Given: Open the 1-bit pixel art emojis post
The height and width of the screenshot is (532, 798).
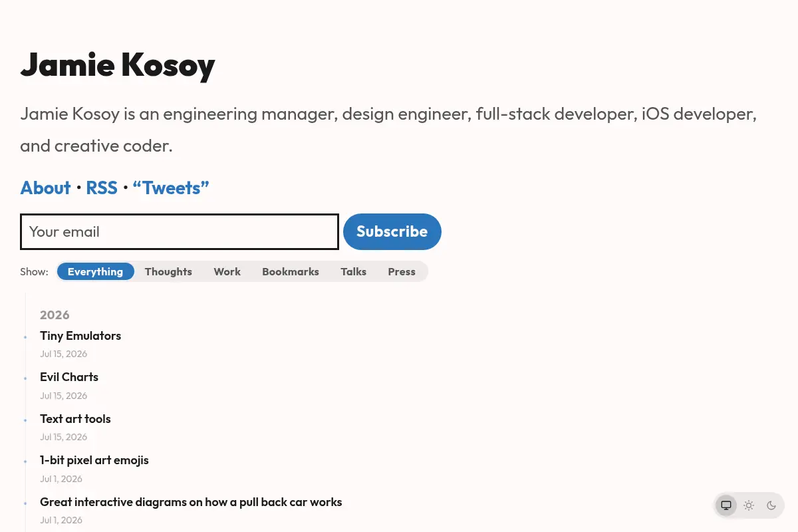Looking at the screenshot, I should coord(94,460).
